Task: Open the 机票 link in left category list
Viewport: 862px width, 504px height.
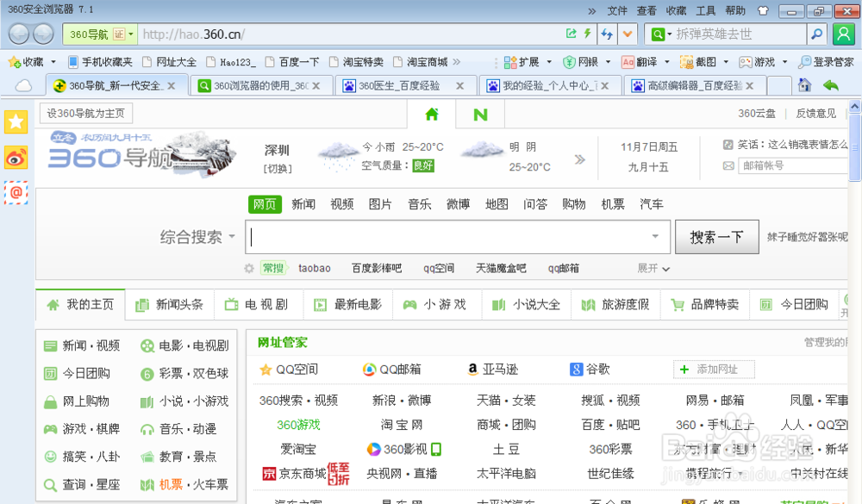Action: [171, 484]
